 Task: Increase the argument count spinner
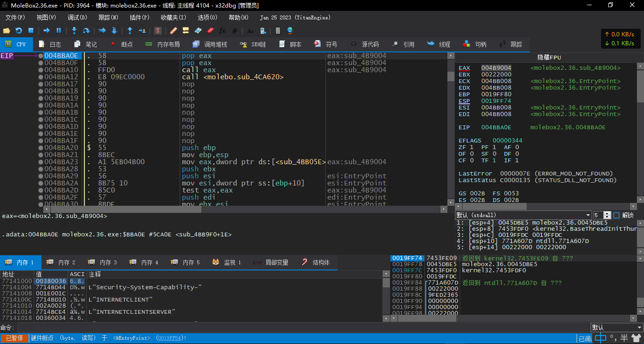608,213
